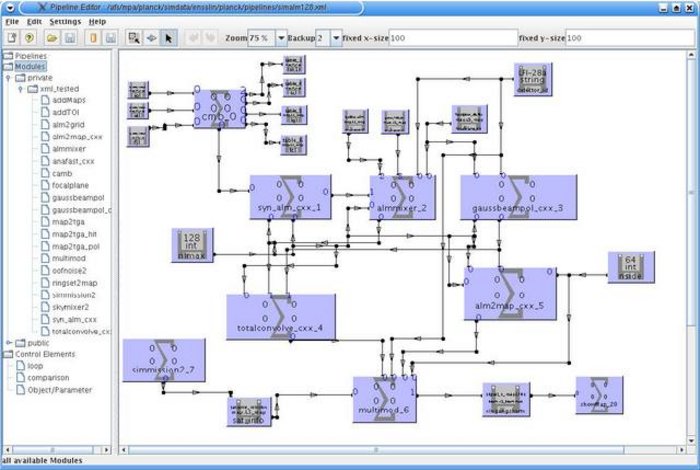Click the Zoom 75 % combo field
700x470 pixels.
click(x=262, y=38)
